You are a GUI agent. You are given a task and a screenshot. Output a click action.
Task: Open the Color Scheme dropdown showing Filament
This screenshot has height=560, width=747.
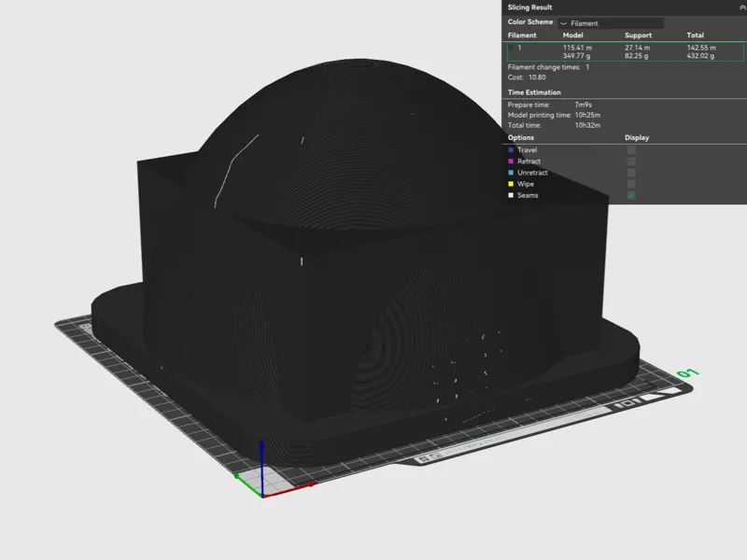[612, 22]
